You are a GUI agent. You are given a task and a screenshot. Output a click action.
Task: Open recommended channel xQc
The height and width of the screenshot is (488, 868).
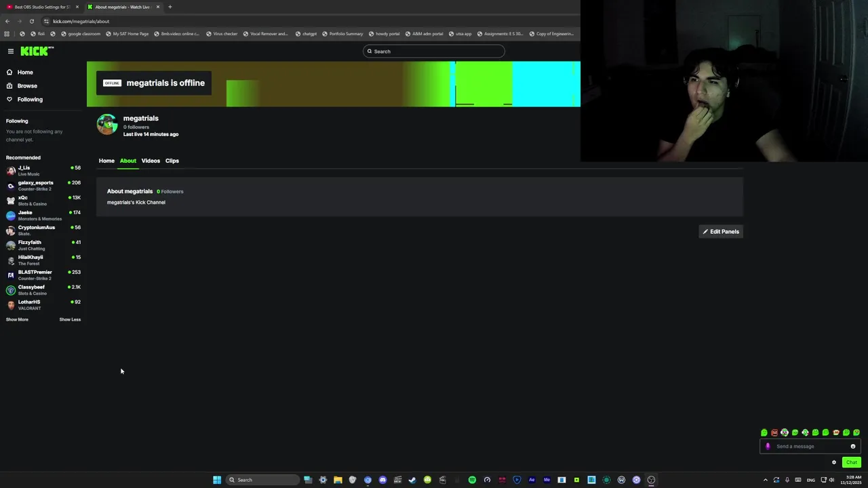[x=42, y=201]
